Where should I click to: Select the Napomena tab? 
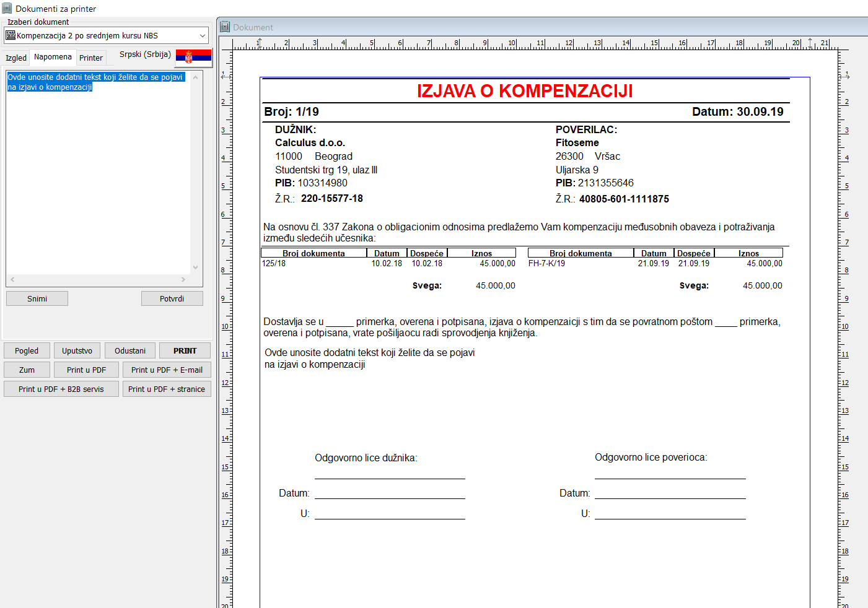point(53,56)
